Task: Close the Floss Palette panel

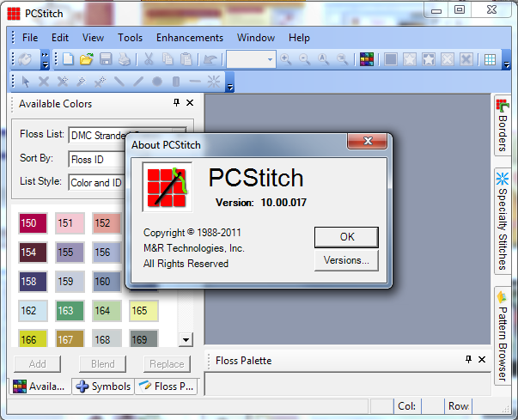Action: click(x=482, y=359)
